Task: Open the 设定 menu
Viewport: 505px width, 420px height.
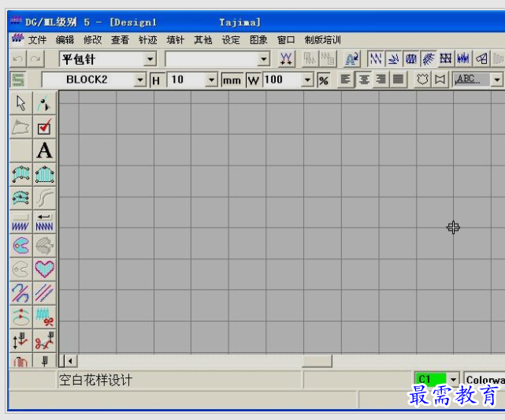Action: click(231, 40)
